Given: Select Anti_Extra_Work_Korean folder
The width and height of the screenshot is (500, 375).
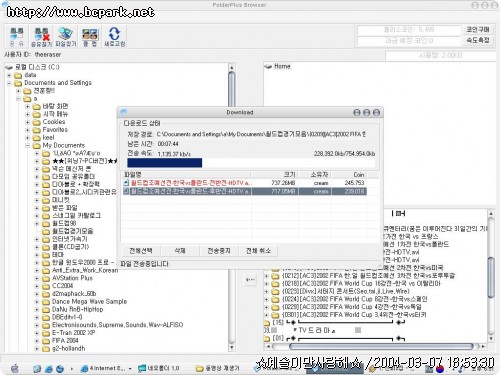Looking at the screenshot, I should click(x=85, y=270).
